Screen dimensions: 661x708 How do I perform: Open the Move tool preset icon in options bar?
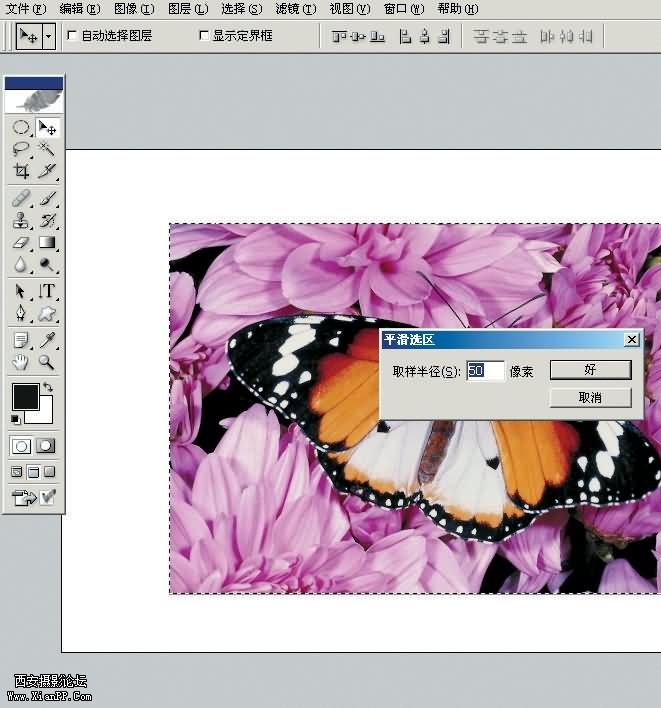coord(29,36)
